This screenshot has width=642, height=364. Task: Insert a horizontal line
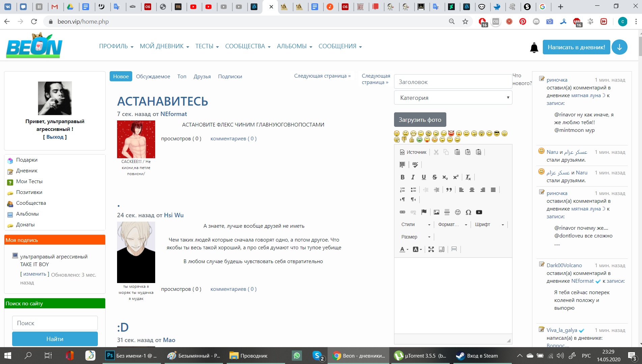(x=447, y=212)
